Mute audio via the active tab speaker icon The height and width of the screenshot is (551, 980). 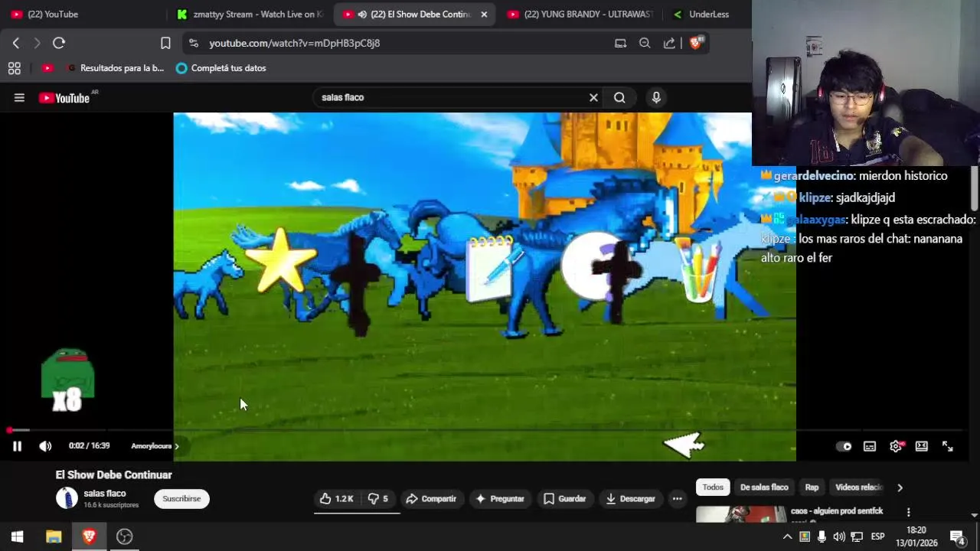tap(362, 14)
